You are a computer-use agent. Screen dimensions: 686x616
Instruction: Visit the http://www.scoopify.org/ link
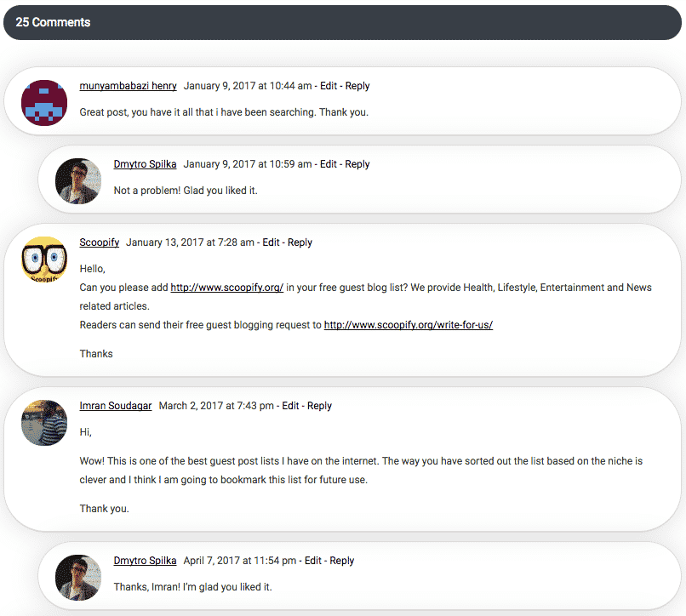227,288
